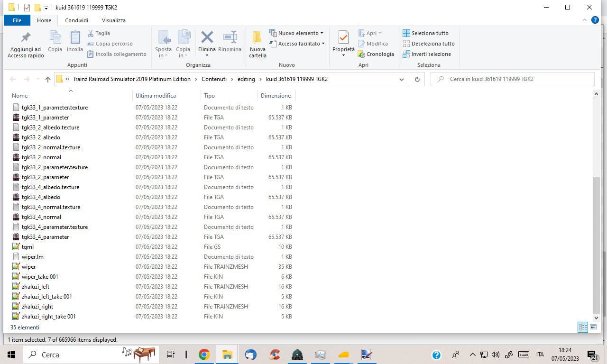
Task: Collapse the ribbon with the chevron
Action: (585, 20)
